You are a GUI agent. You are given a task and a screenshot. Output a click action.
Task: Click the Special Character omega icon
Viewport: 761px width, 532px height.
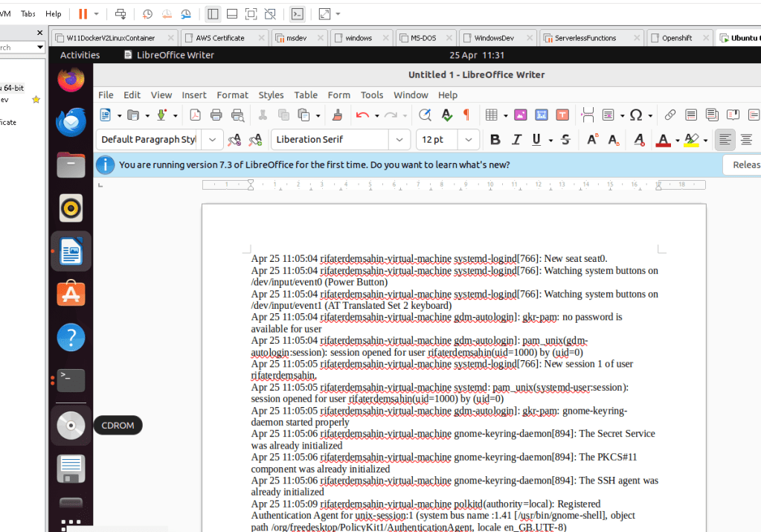tap(636, 115)
